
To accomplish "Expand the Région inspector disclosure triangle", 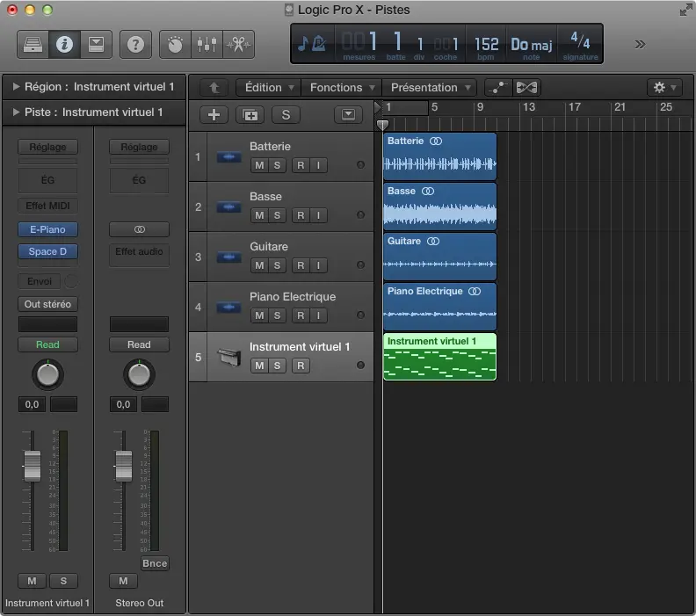I will click(x=16, y=87).
